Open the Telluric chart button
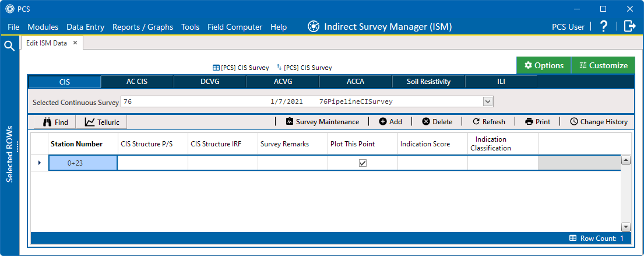The height and width of the screenshot is (256, 644). coord(101,122)
